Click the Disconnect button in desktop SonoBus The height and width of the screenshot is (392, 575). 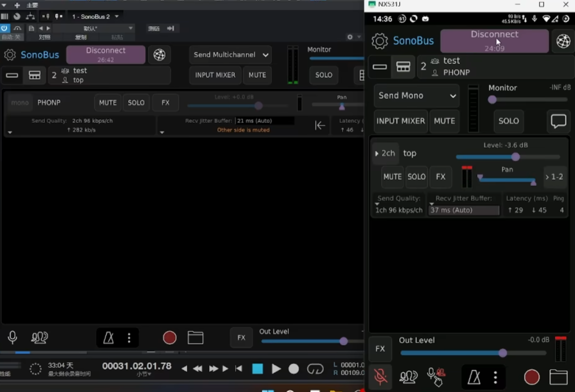[x=106, y=54]
